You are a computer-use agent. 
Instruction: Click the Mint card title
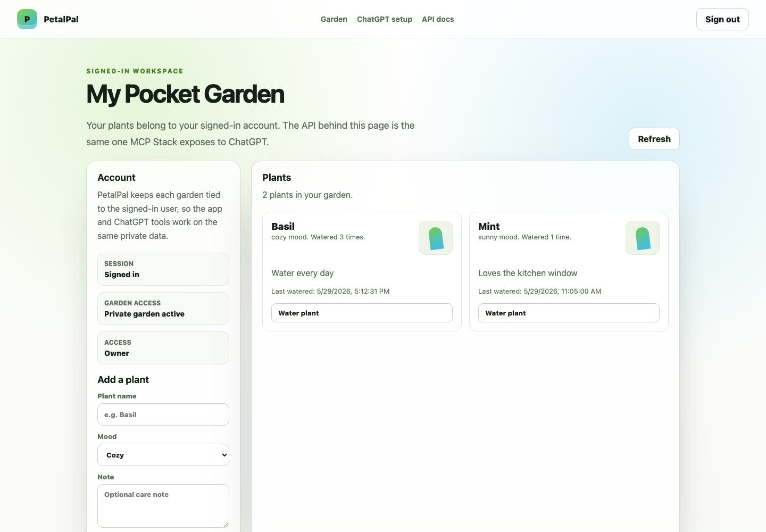489,226
